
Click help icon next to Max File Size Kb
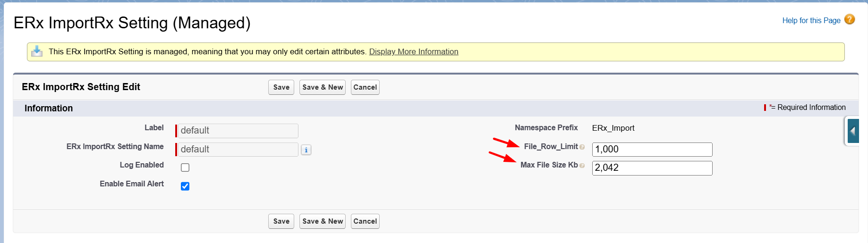[582, 166]
